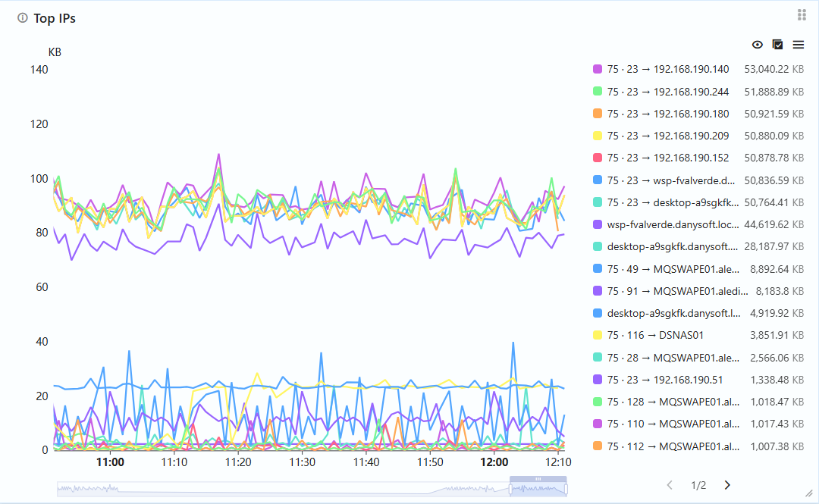The height and width of the screenshot is (504, 819).
Task: Toggle series 75 · 23 → 192.168.190.209
Action: 698,136
